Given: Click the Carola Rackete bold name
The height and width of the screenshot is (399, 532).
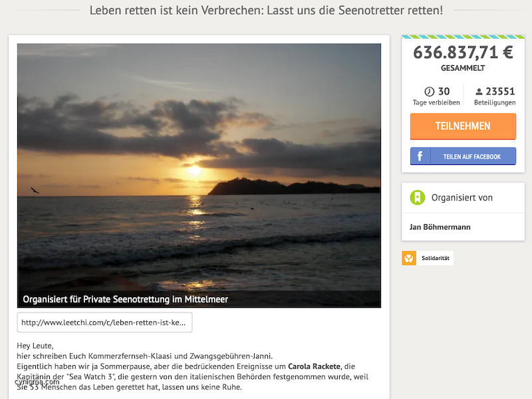Looking at the screenshot, I should click(314, 366).
